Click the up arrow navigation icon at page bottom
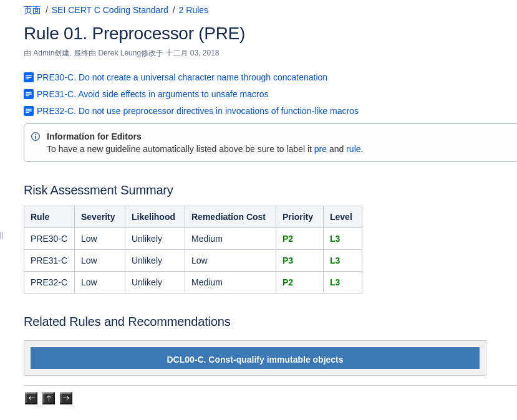 point(49,398)
